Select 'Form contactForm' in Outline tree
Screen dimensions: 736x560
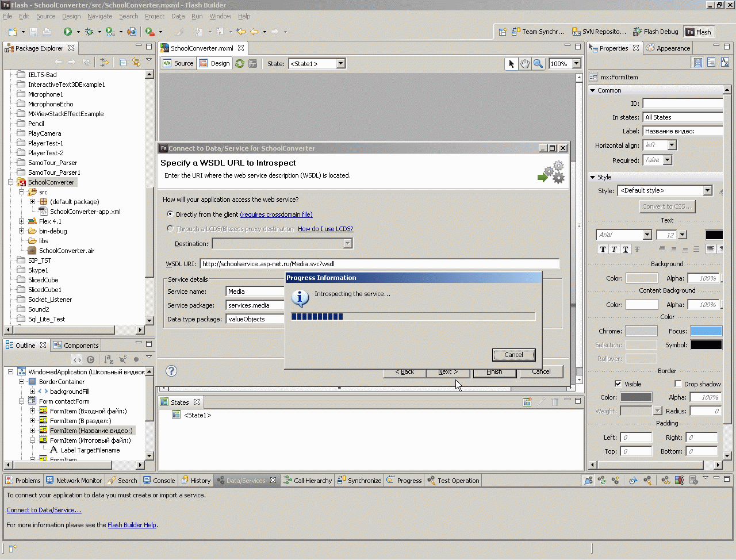64,401
